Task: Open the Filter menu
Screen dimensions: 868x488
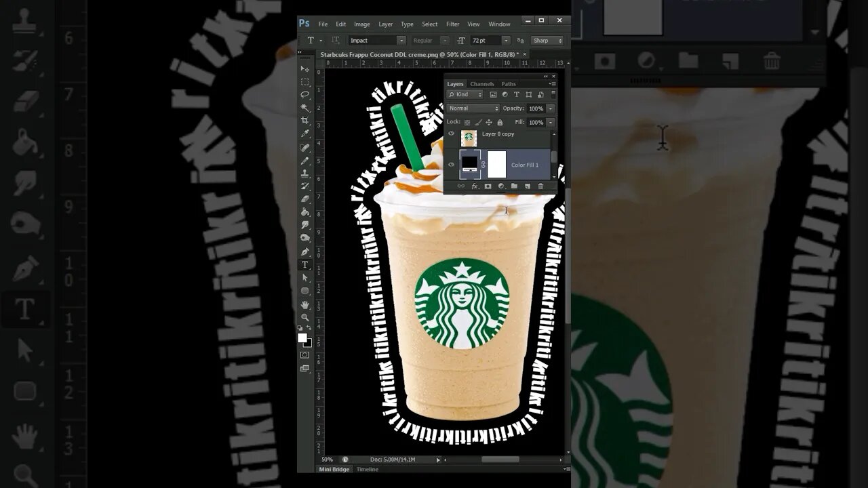Action: click(452, 24)
